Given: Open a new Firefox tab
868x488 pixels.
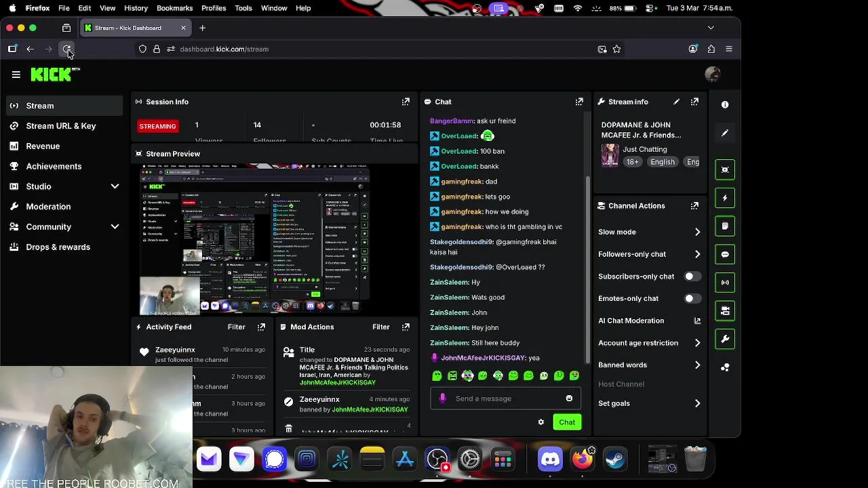Looking at the screenshot, I should tap(202, 28).
